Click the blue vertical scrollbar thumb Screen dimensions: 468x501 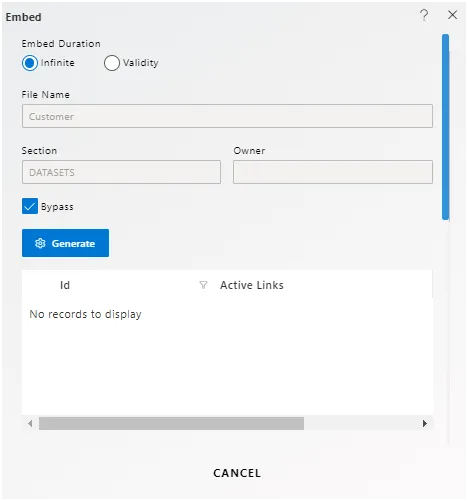[x=446, y=127]
